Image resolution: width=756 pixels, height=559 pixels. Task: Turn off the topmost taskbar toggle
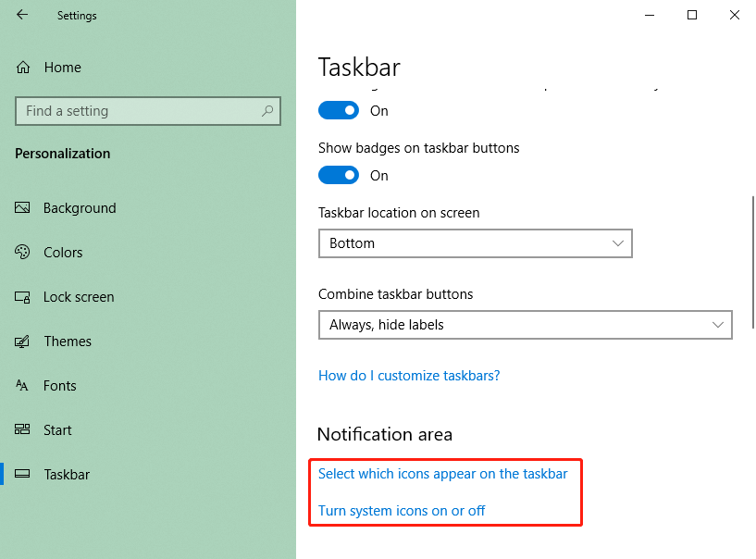click(338, 110)
